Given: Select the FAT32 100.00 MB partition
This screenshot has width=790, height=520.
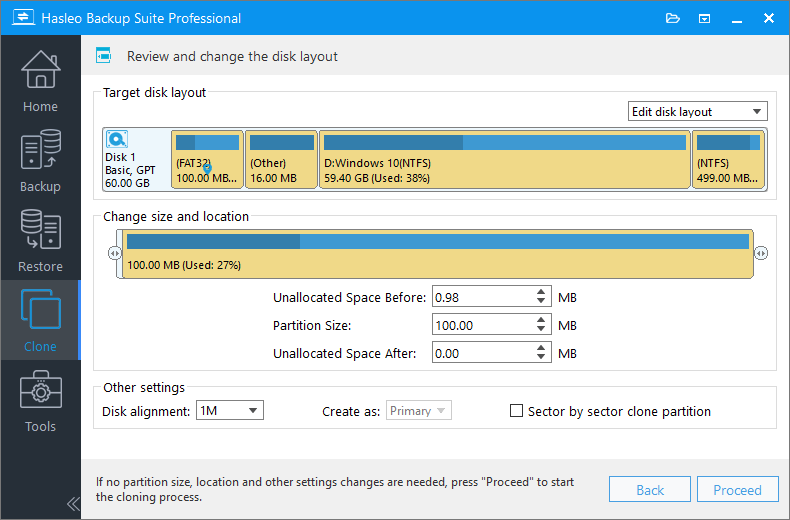Looking at the screenshot, I should 208,159.
